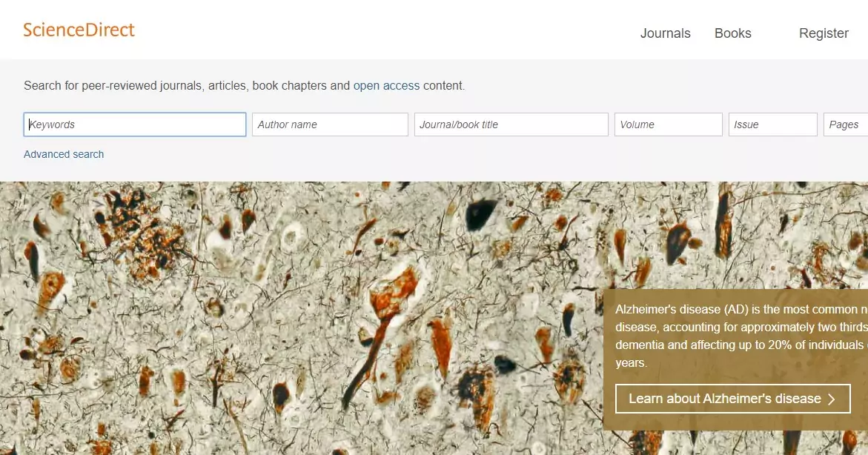Click the Pages input box
This screenshot has width=868, height=455.
click(x=846, y=124)
